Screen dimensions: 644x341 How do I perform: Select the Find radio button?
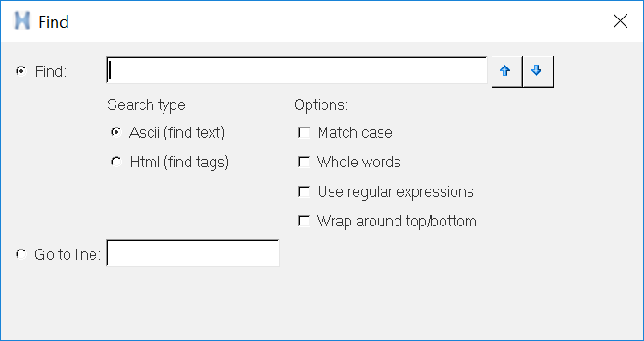pyautogui.click(x=20, y=71)
